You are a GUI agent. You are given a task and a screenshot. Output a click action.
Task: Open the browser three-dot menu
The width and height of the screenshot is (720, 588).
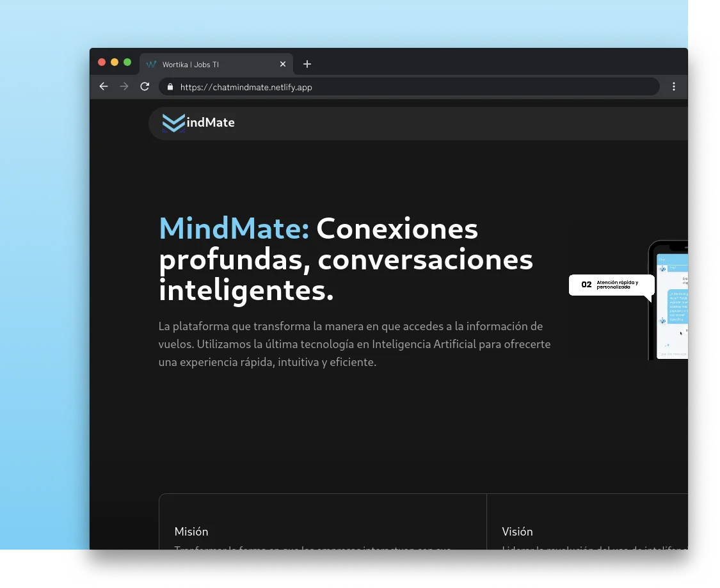coord(673,86)
